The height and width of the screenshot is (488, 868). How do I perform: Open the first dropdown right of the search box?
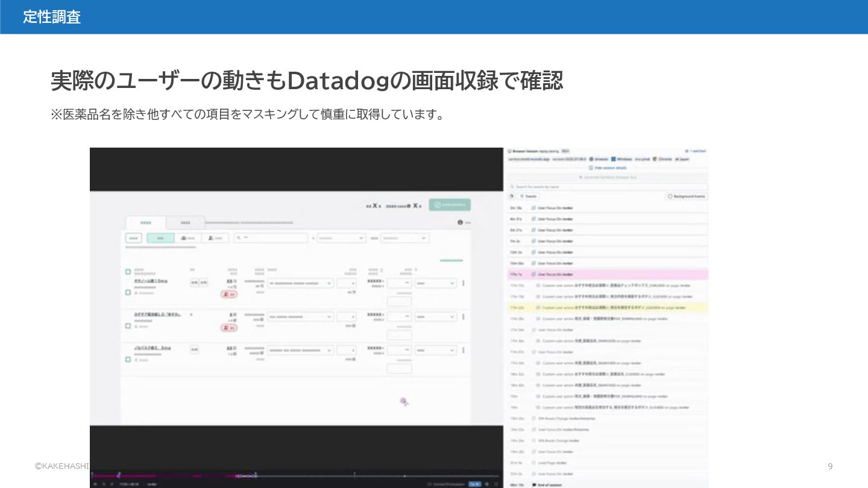point(341,238)
